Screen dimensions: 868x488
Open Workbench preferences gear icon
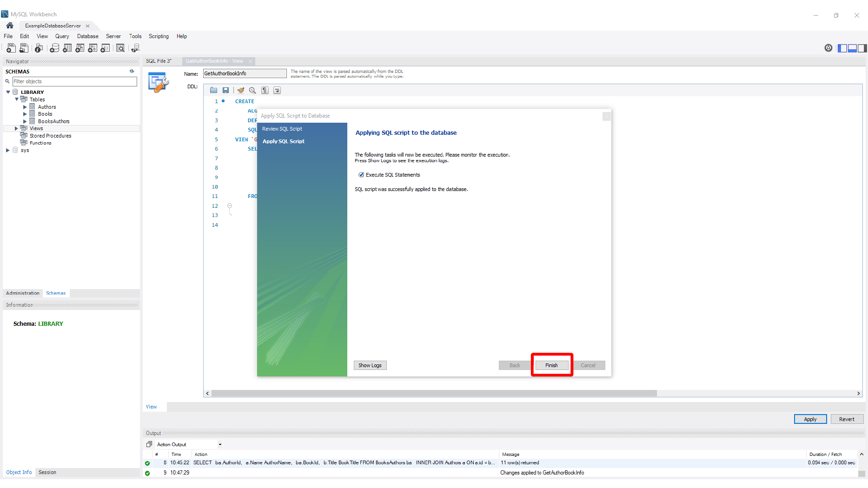point(828,48)
